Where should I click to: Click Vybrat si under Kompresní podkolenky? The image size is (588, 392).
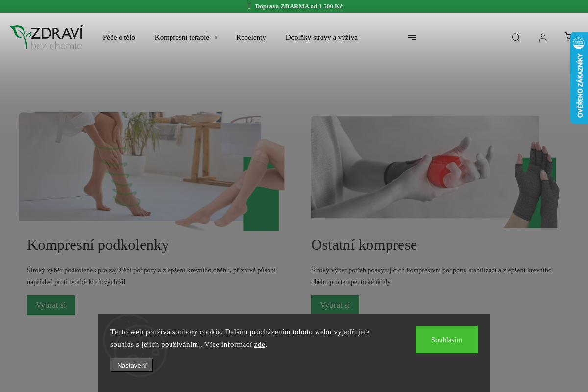point(51,305)
